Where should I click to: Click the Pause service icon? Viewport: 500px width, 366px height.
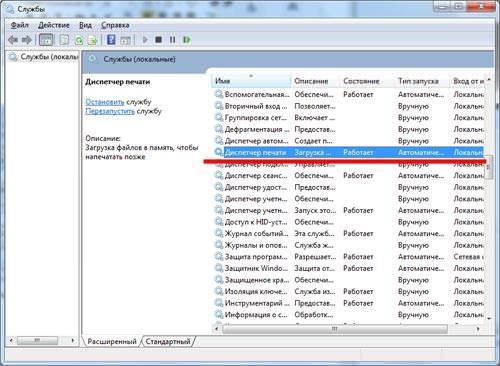click(x=172, y=40)
